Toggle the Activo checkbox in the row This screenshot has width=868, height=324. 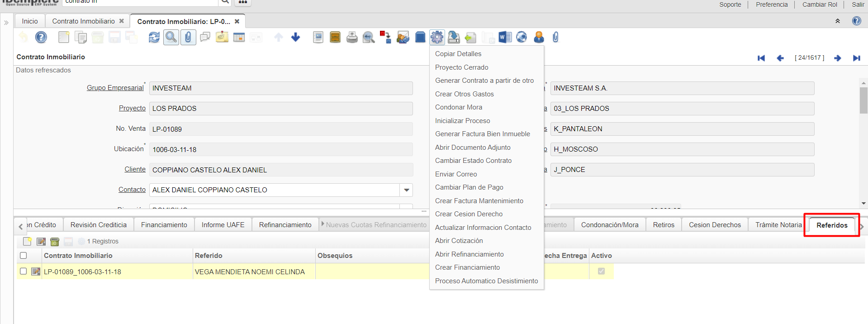pyautogui.click(x=601, y=272)
